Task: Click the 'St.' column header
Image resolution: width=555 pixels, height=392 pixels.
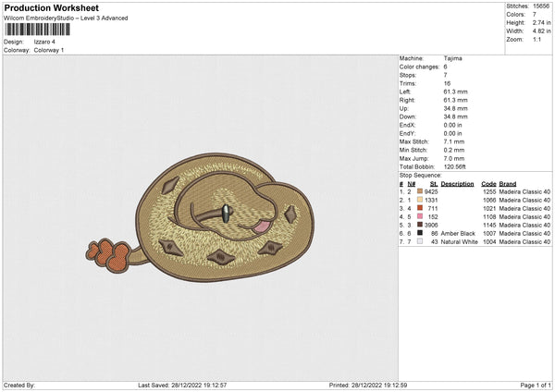Action: [x=434, y=184]
